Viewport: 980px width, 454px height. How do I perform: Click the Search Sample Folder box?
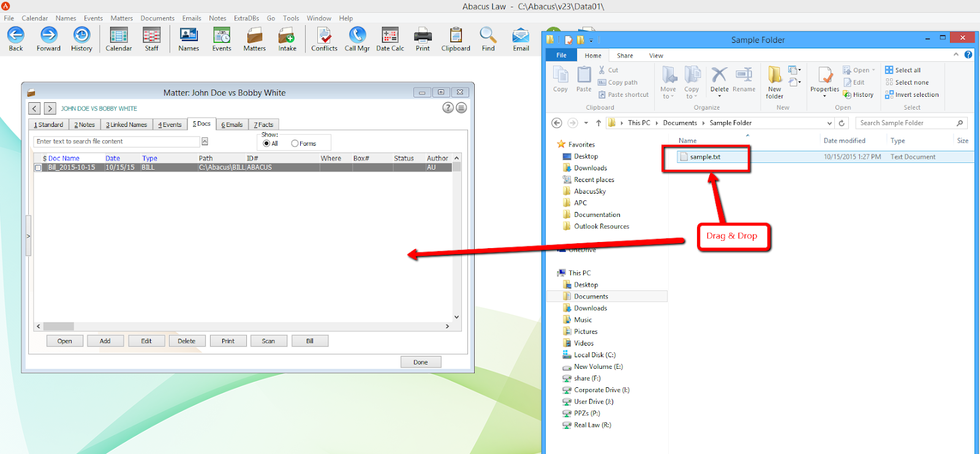click(911, 123)
